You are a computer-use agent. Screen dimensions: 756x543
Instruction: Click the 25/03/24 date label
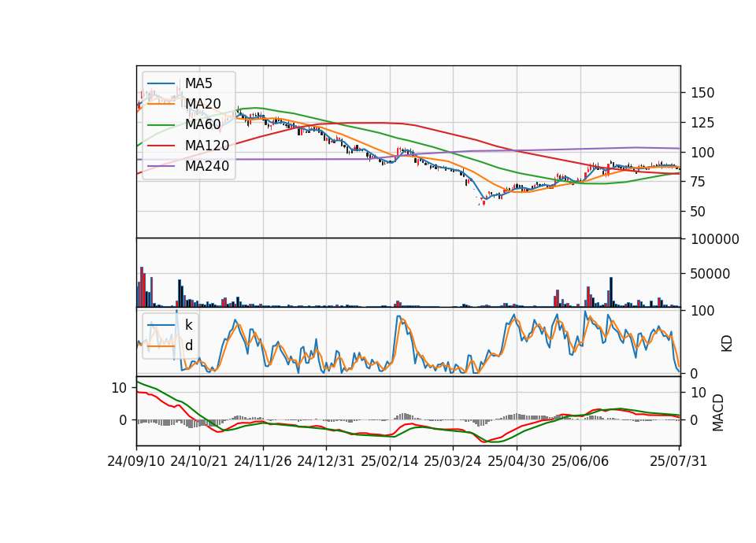[x=452, y=461]
